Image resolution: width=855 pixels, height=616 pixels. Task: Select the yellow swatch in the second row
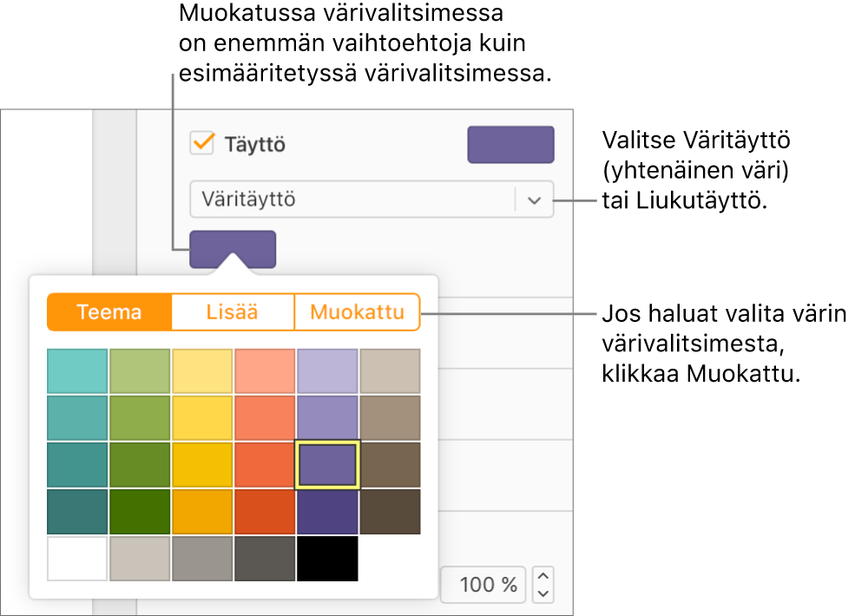point(202,418)
